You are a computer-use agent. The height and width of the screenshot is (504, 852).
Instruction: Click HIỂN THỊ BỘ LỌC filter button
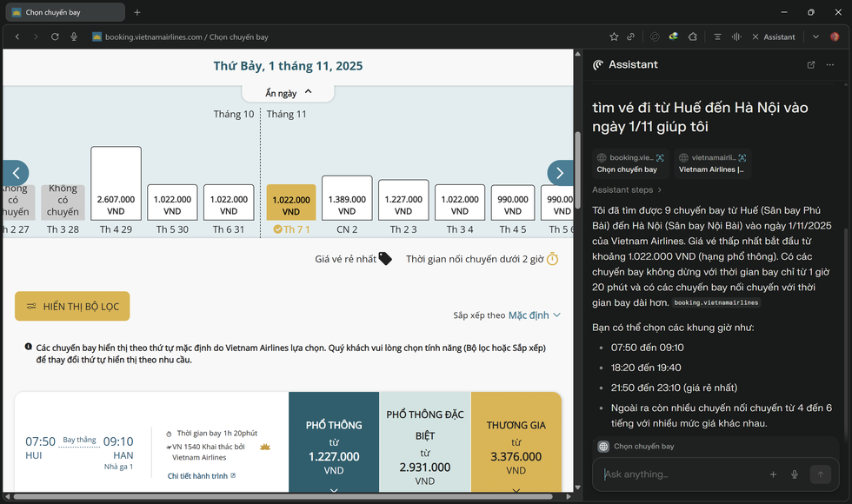coord(72,306)
